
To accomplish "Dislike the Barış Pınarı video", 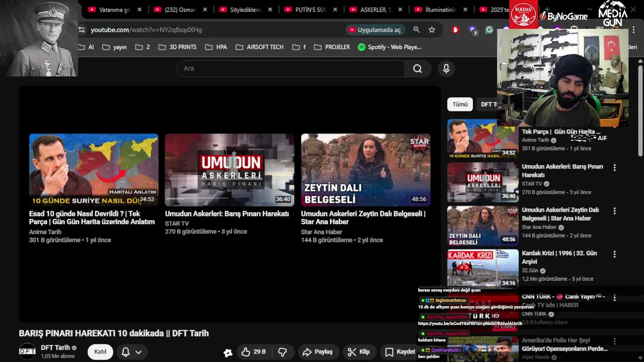I will pos(283,352).
